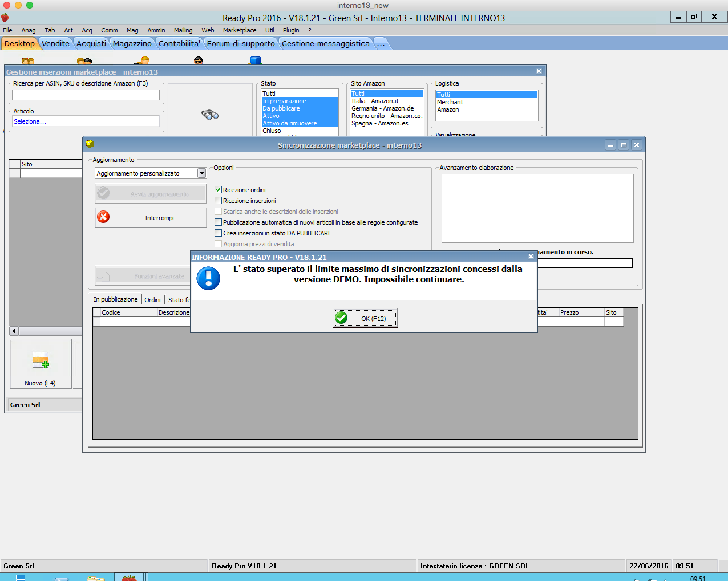Viewport: 728px width, 581px height.
Task: Check Crea inserzioni in stato DA PUBBLICARE
Action: [218, 233]
